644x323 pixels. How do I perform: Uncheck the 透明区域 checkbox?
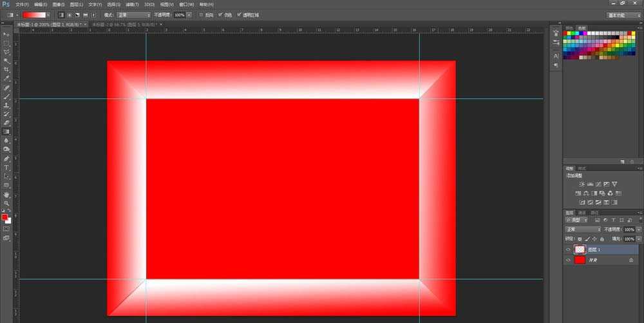click(239, 14)
